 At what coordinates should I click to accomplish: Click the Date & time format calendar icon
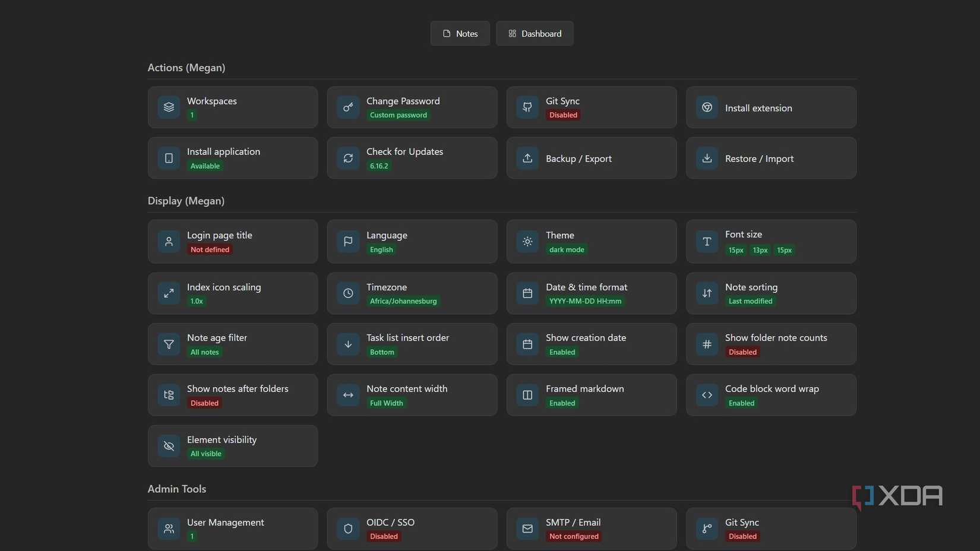(527, 293)
